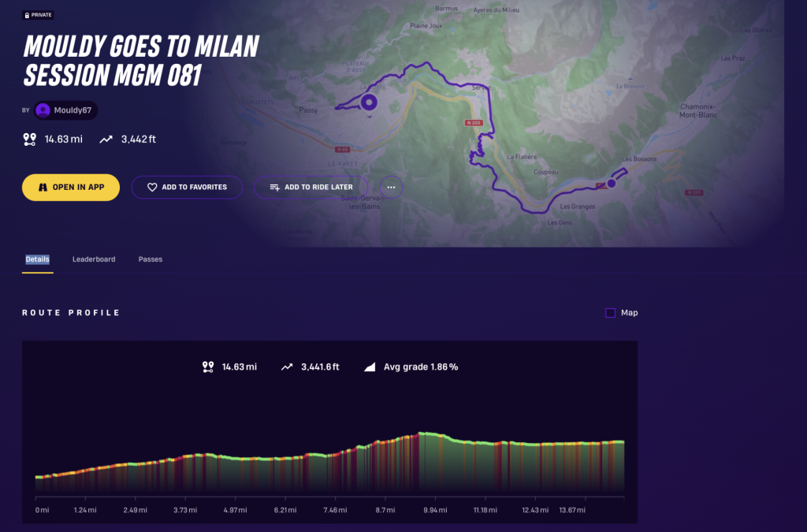Click the ROUTE PROFILE section heading

[71, 313]
